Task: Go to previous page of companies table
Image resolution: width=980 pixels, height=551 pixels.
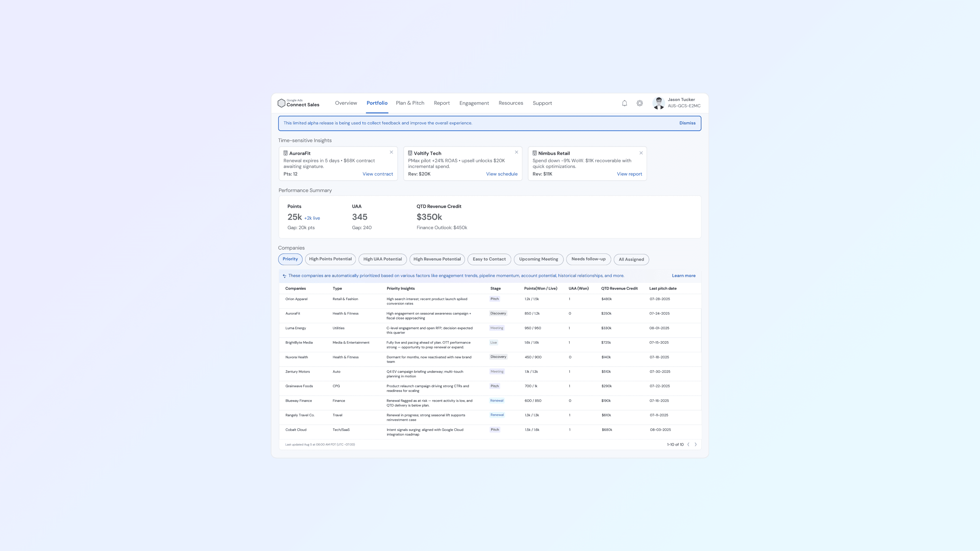Action: pos(688,444)
